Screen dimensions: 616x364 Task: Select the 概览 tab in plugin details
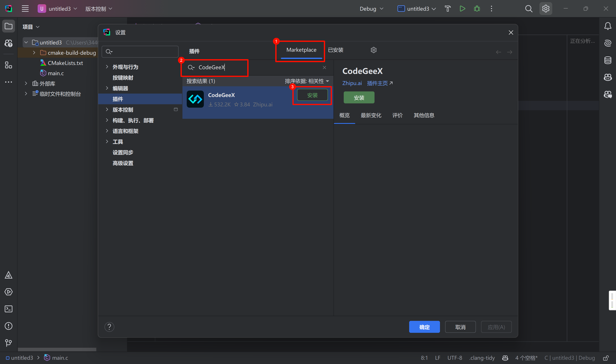click(x=344, y=115)
